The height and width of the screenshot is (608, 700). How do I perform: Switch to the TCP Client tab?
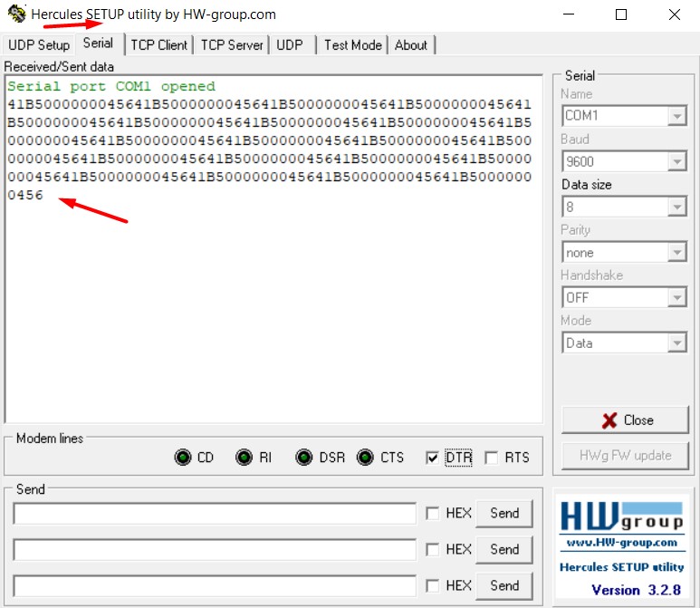(159, 45)
